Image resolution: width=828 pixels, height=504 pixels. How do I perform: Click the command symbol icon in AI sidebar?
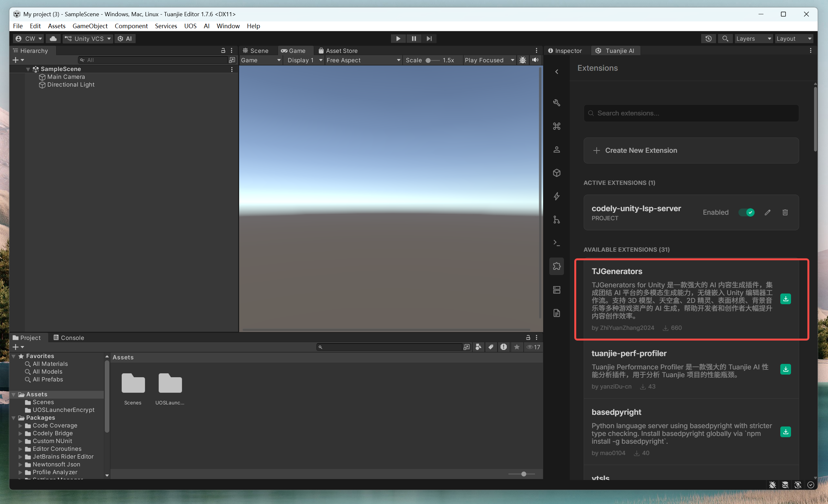[556, 126]
